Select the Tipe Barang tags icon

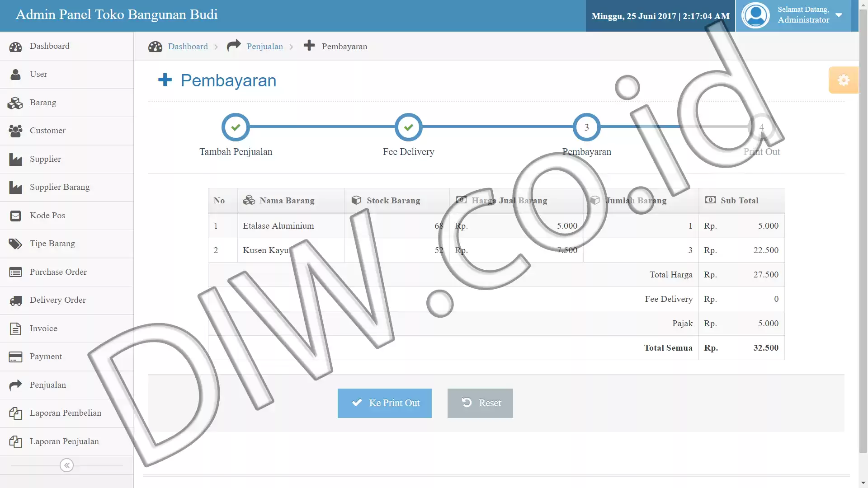[x=15, y=244]
